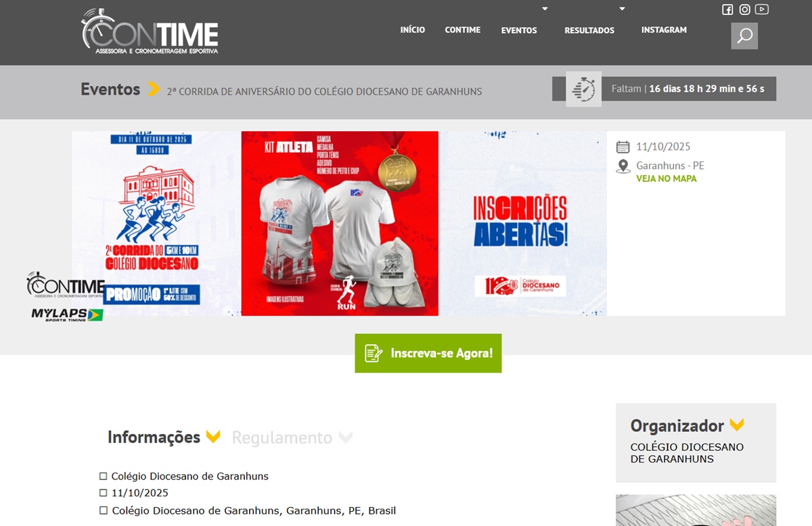The height and width of the screenshot is (526, 812).
Task: Click the map pin location icon
Action: [x=623, y=166]
